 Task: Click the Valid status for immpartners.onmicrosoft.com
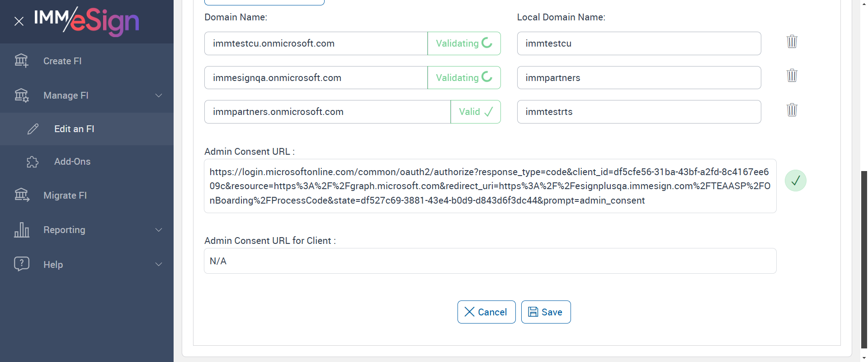476,112
